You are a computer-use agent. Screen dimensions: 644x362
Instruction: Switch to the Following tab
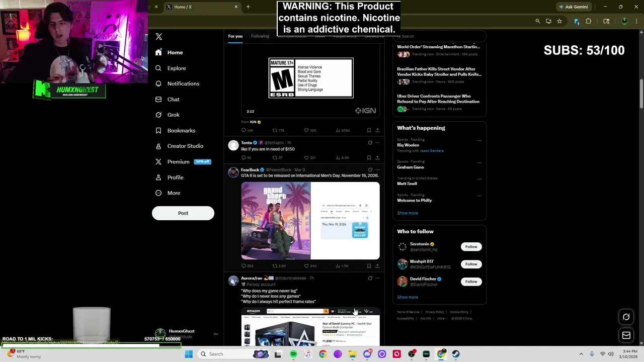point(260,36)
